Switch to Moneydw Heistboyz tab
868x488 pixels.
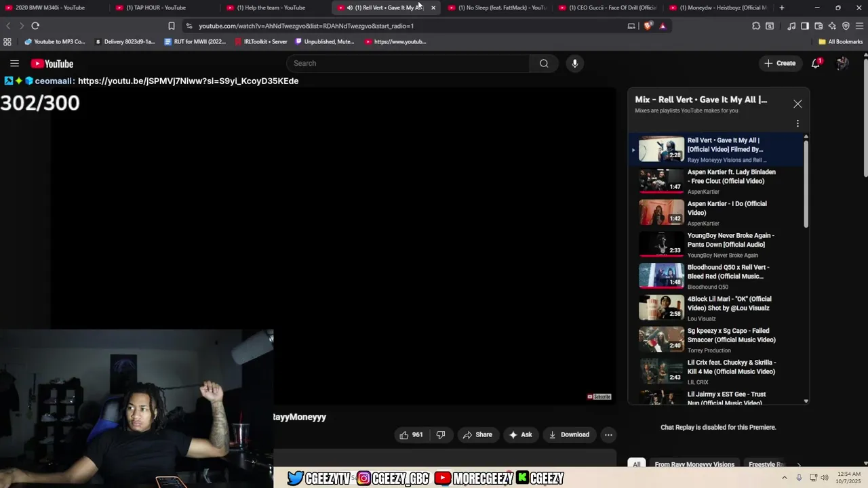719,7
